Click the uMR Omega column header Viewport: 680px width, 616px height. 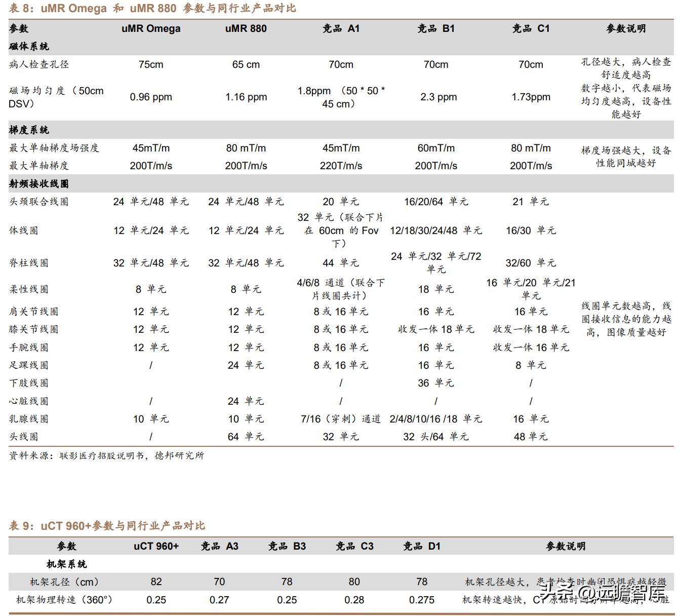(150, 29)
